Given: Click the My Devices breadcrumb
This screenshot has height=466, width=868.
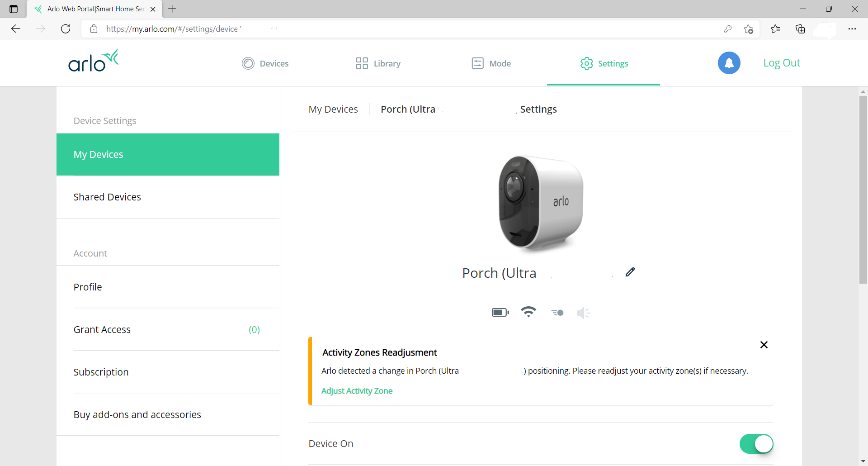Looking at the screenshot, I should [x=333, y=109].
